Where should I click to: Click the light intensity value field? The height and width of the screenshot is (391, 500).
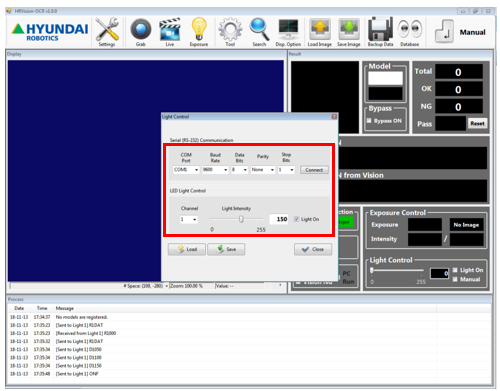tap(279, 219)
